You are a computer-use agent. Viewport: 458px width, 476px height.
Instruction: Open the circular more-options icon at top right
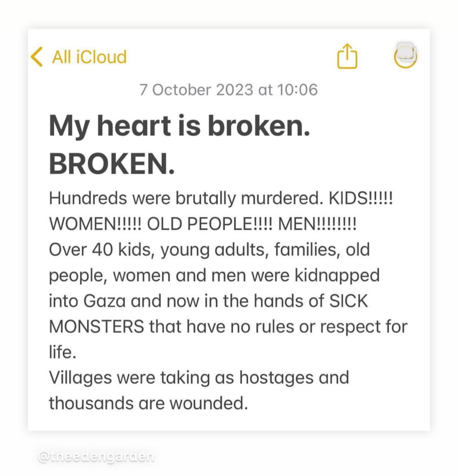405,55
